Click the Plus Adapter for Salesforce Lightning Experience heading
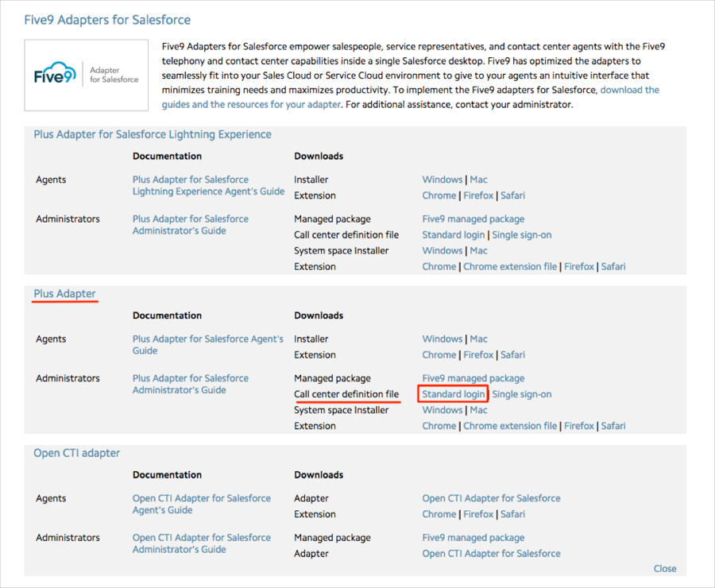 pyautogui.click(x=152, y=135)
